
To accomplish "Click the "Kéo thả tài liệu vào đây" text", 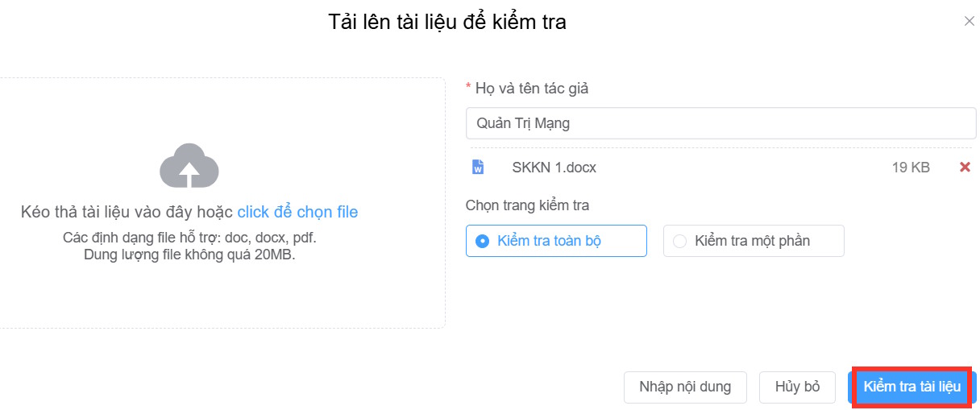I will point(127,212).
